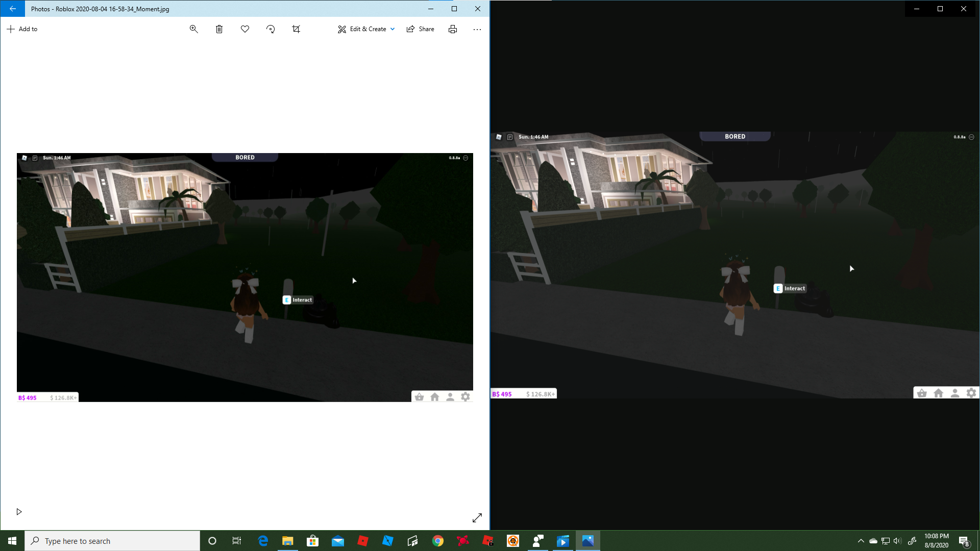Open the red atom-shaped taskbar app

[463, 541]
